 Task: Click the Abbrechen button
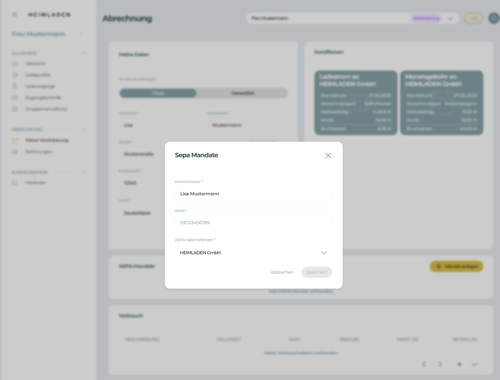click(x=282, y=272)
